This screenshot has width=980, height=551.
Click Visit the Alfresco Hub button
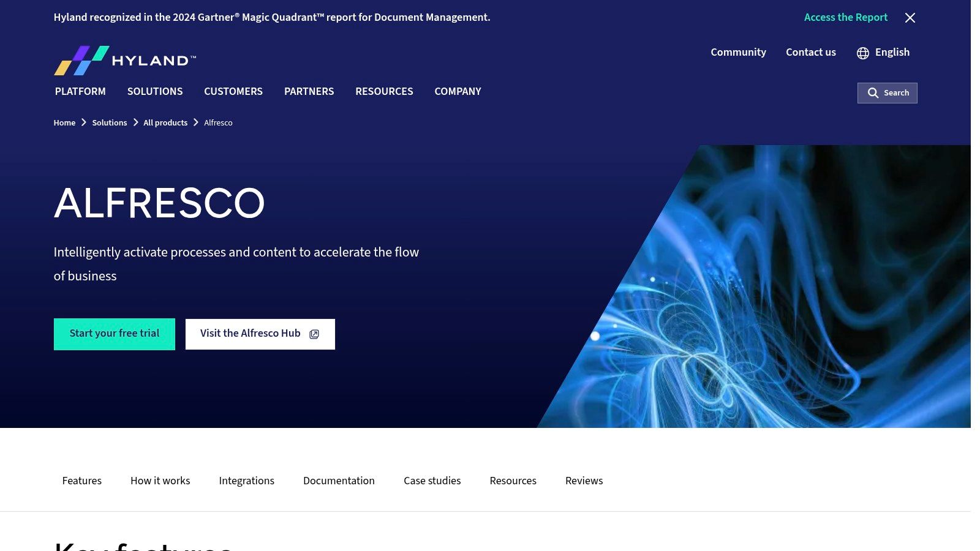[260, 334]
